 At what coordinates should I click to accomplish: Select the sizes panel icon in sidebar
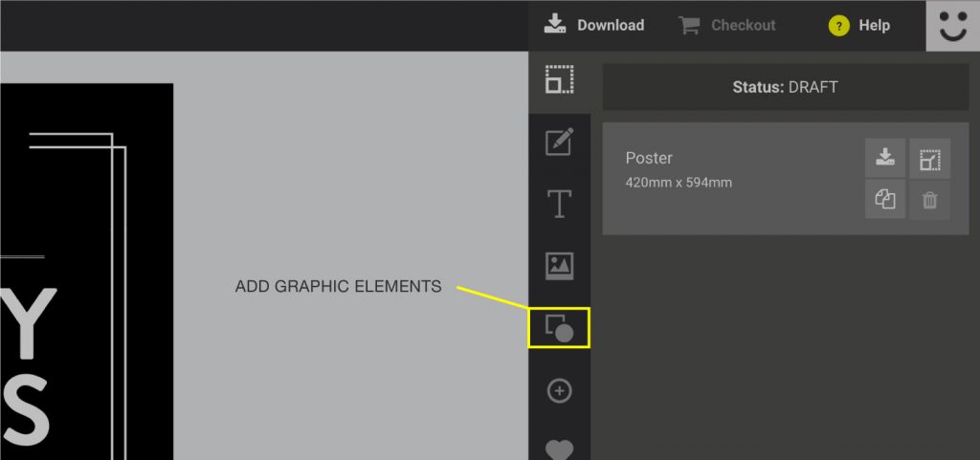click(x=559, y=79)
